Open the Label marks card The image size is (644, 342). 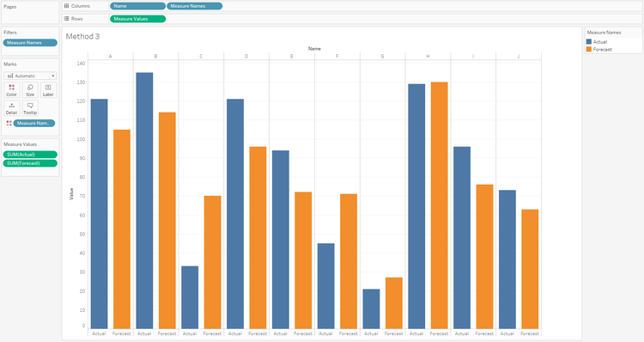[48, 90]
